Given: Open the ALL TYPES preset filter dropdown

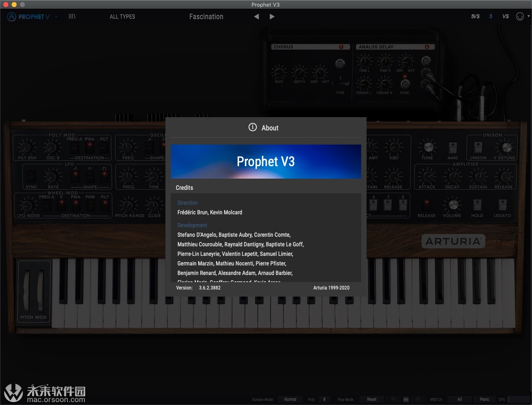Looking at the screenshot, I should click(122, 17).
